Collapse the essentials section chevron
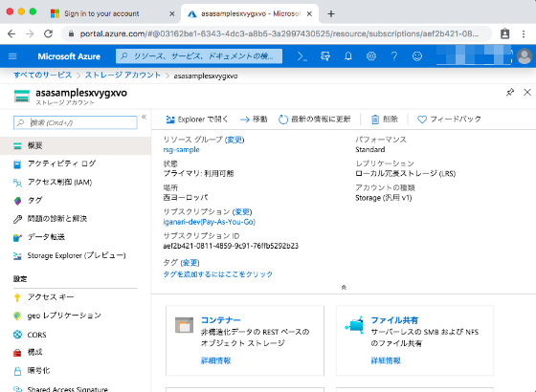The image size is (536, 392). tap(344, 288)
